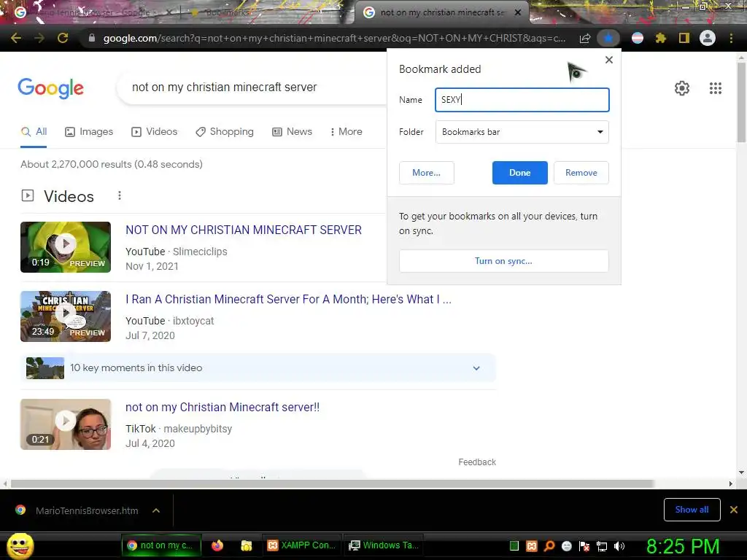Open the Google apps grid icon
This screenshot has width=747, height=560.
tap(715, 88)
